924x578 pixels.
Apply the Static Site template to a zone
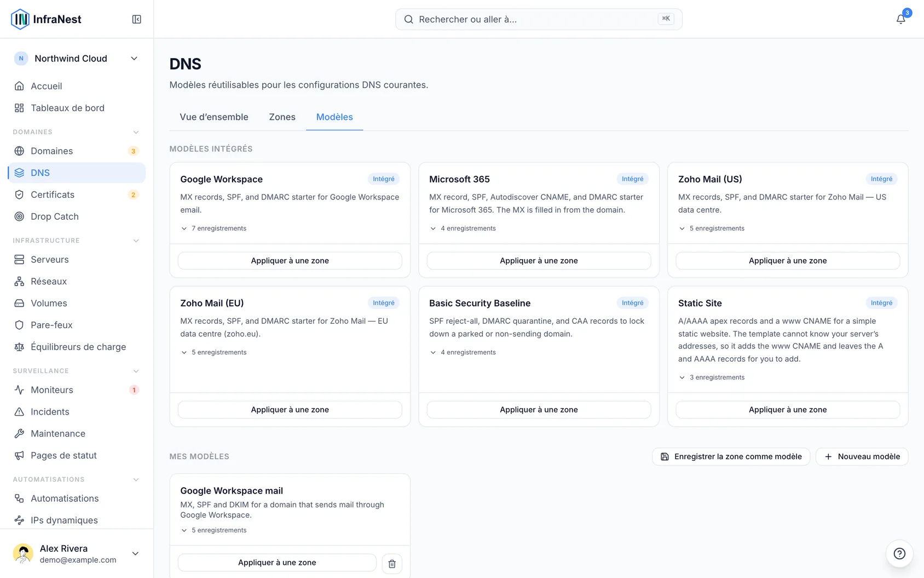coord(788,410)
